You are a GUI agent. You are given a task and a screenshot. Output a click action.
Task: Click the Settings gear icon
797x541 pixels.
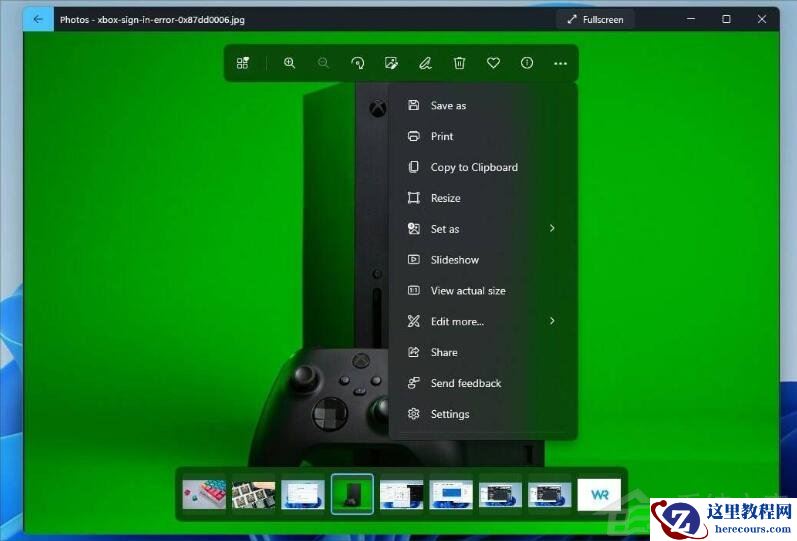(414, 414)
